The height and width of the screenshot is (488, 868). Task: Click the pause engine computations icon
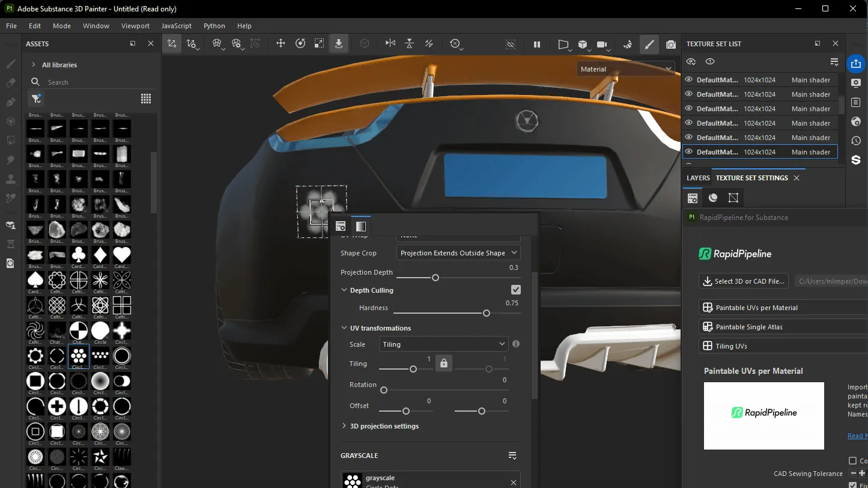point(537,44)
